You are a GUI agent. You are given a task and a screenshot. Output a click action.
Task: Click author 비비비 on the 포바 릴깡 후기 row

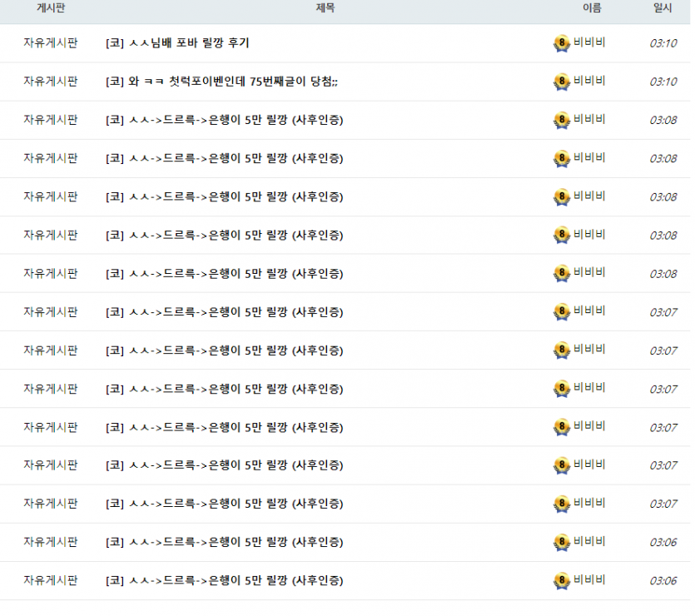click(589, 42)
